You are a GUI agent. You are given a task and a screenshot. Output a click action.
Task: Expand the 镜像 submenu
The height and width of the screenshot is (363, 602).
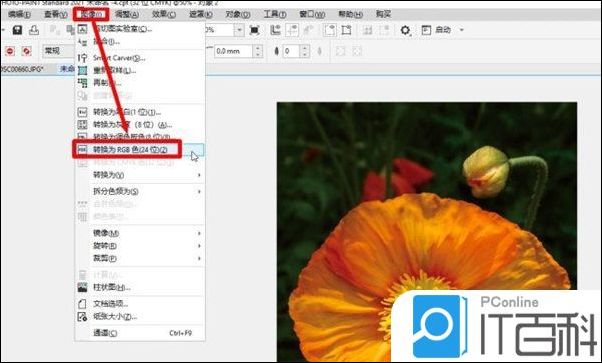140,233
